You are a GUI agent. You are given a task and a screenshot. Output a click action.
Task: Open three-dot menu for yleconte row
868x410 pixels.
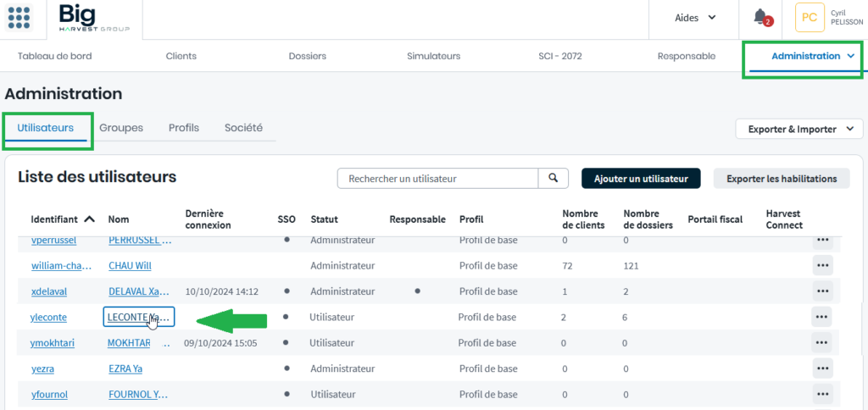821,317
